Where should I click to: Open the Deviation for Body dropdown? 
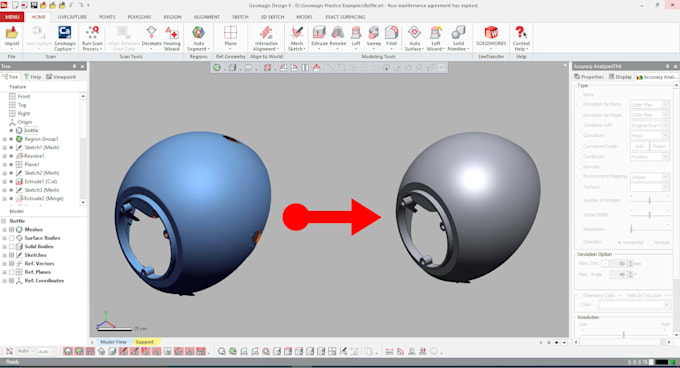coord(649,104)
